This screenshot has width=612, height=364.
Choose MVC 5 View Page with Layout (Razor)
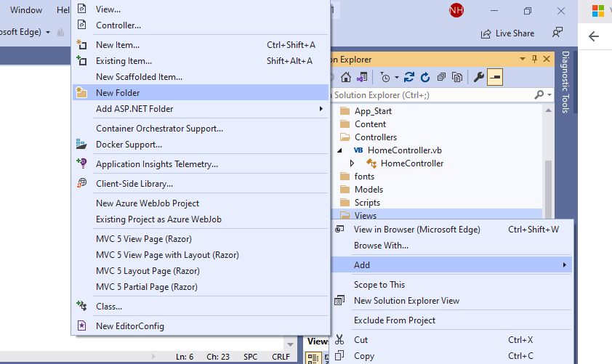pyautogui.click(x=200, y=255)
